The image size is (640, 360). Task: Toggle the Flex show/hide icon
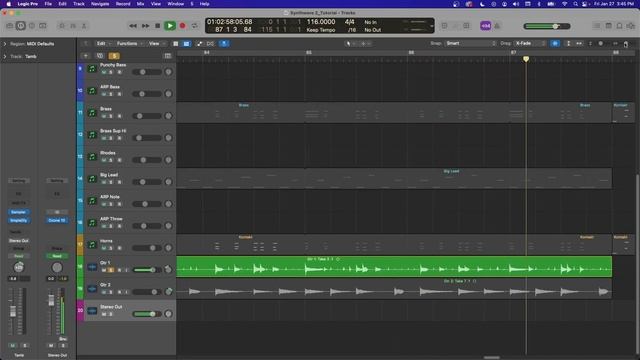[x=210, y=43]
